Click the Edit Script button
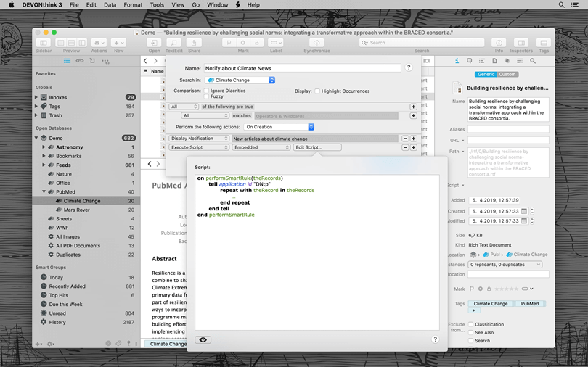 tap(317, 147)
